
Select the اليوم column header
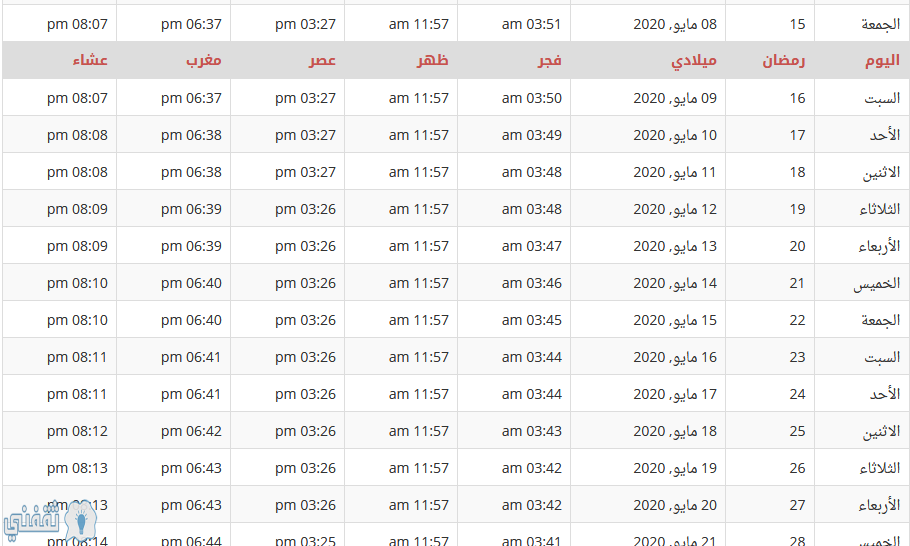point(882,60)
